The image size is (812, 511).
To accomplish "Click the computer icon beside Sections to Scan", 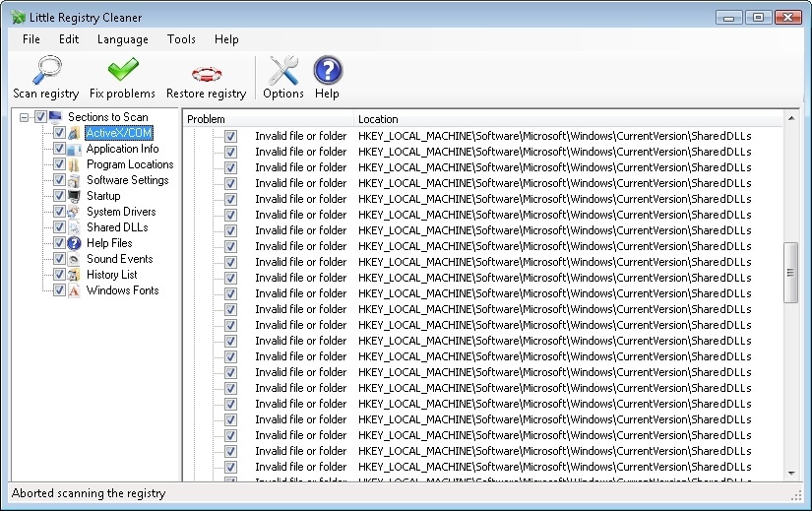I will tap(56, 117).
